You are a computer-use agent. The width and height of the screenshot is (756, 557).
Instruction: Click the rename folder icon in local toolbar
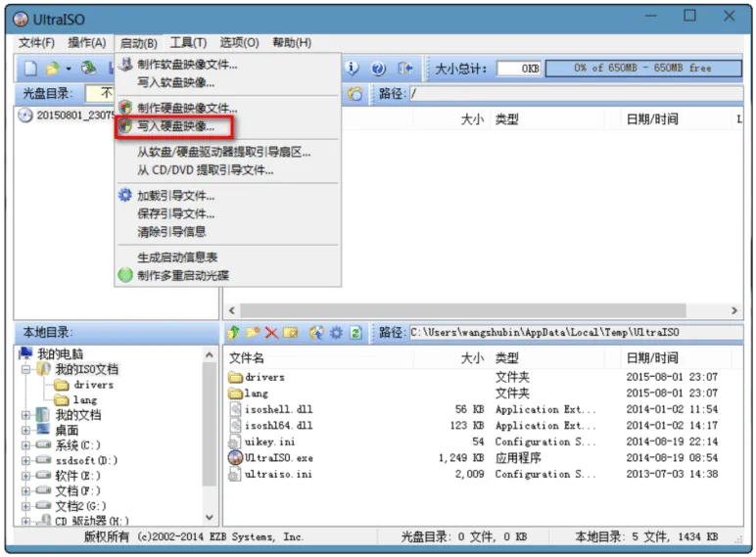click(290, 333)
